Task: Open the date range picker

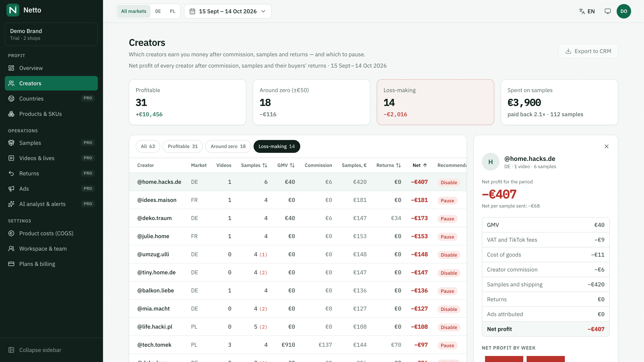Action: (x=227, y=11)
